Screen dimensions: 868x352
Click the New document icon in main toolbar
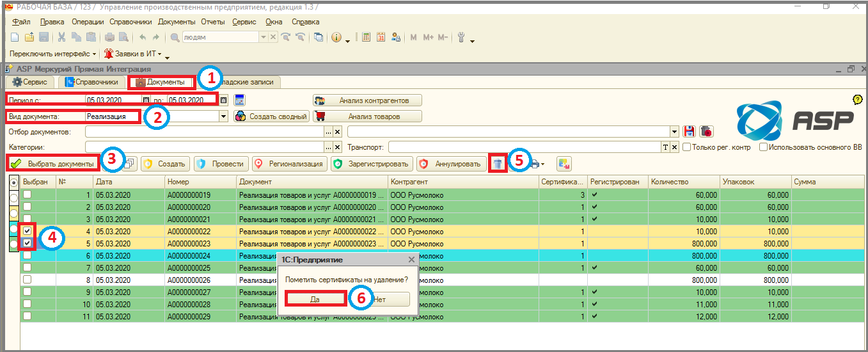tap(15, 37)
